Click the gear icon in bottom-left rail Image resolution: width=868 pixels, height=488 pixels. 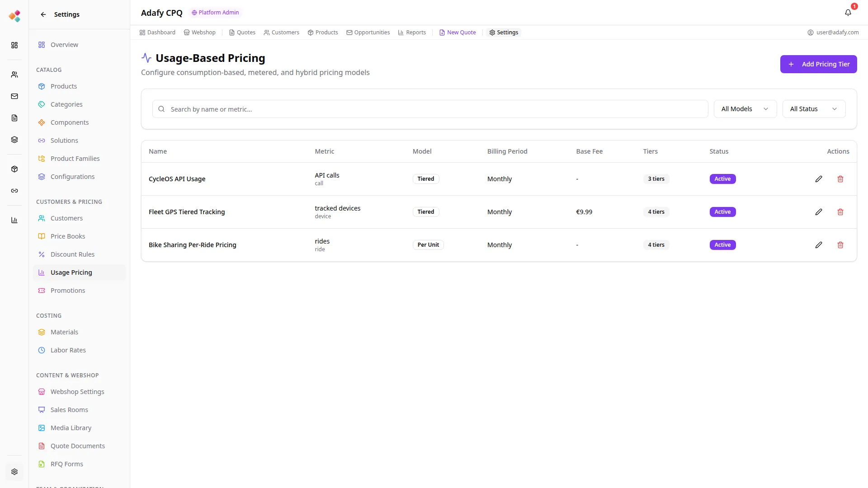14,472
